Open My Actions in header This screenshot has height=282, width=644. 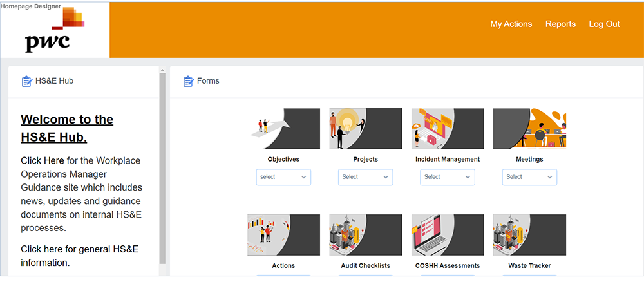point(511,24)
